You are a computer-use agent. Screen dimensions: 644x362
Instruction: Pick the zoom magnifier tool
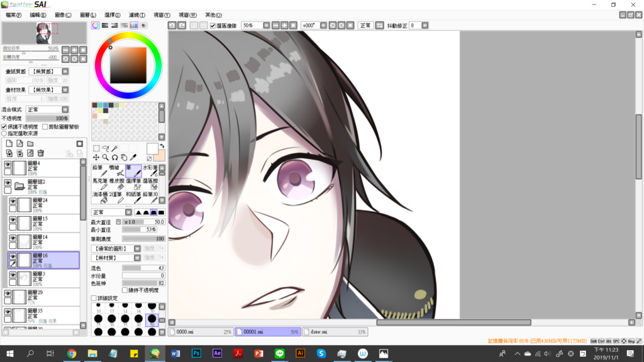click(x=106, y=157)
